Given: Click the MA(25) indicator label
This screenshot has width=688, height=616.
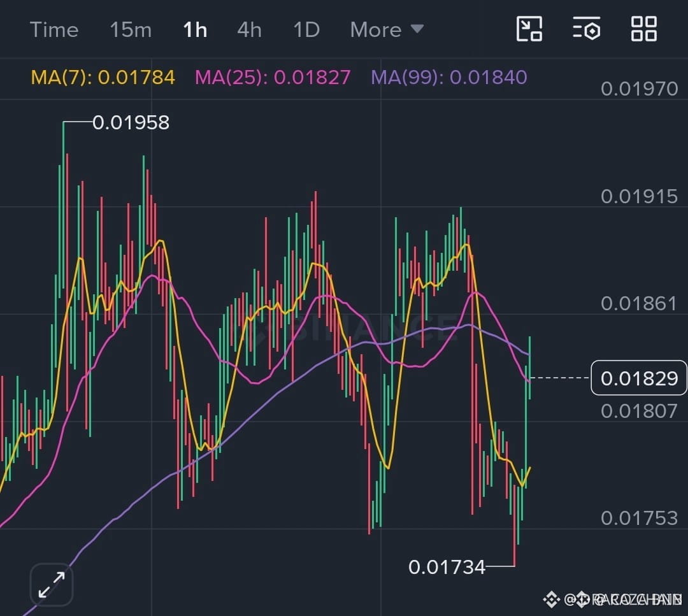Looking at the screenshot, I should (273, 77).
